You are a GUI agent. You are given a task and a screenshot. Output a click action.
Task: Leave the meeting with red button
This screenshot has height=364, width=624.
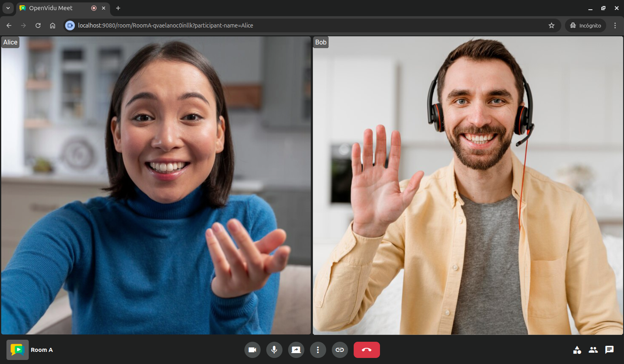(x=367, y=350)
